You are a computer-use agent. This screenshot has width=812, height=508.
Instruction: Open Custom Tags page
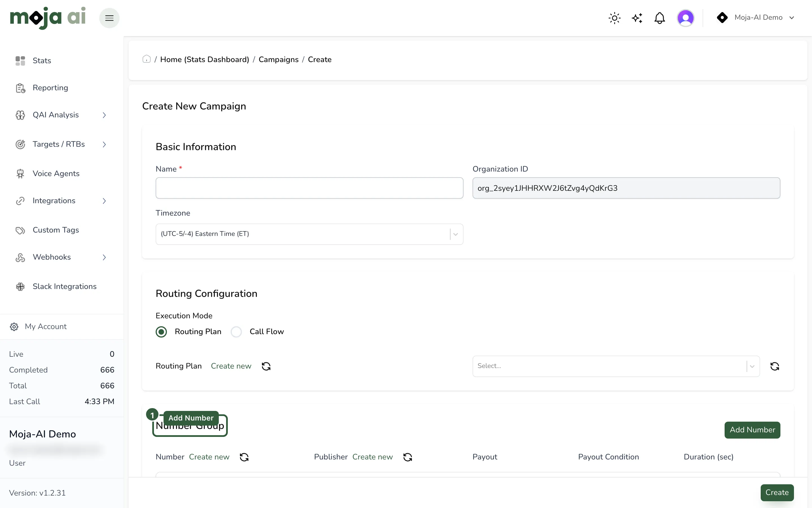[x=56, y=230]
